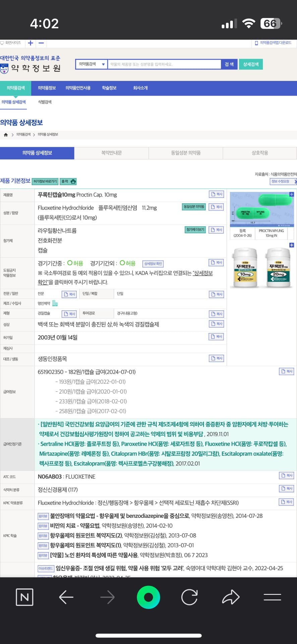Copy the KPIC 약효분류 row

(x=287, y=502)
